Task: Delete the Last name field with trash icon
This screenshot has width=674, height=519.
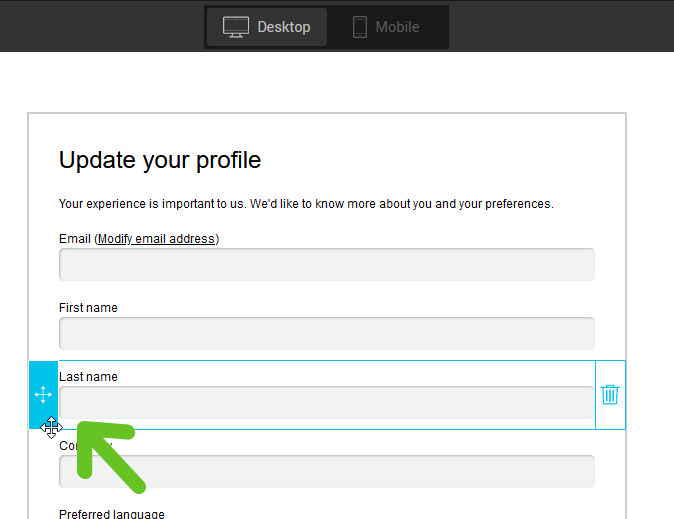Action: (x=610, y=395)
